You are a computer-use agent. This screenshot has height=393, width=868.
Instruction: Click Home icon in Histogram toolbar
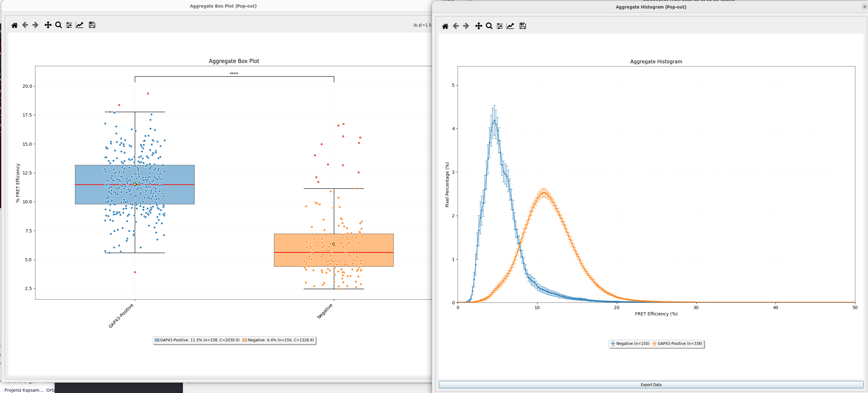[x=445, y=26]
